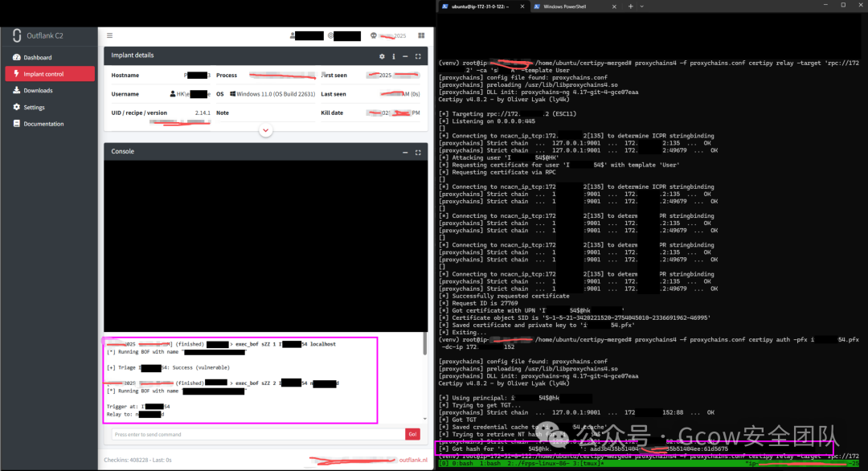Click the user profile icon in header
868x471 pixels.
tap(293, 35)
